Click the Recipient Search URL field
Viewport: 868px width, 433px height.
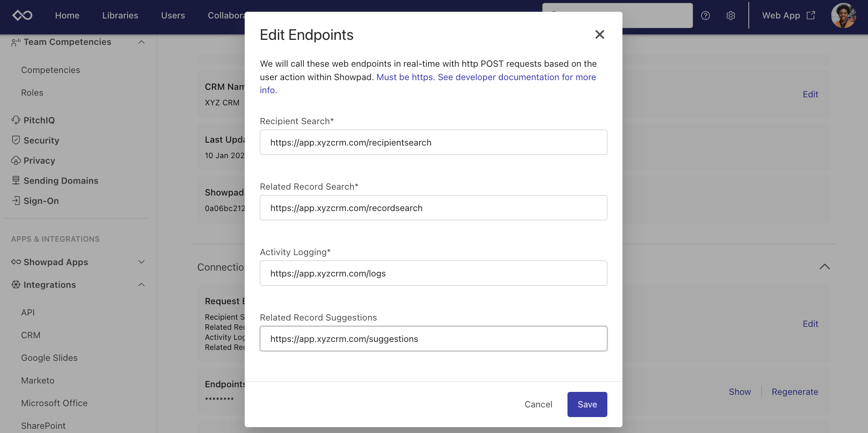click(x=433, y=142)
